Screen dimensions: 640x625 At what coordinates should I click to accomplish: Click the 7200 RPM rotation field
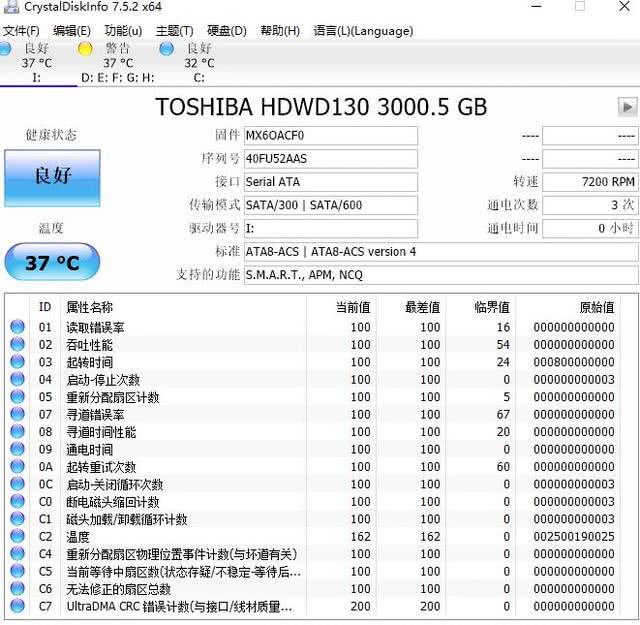click(590, 182)
